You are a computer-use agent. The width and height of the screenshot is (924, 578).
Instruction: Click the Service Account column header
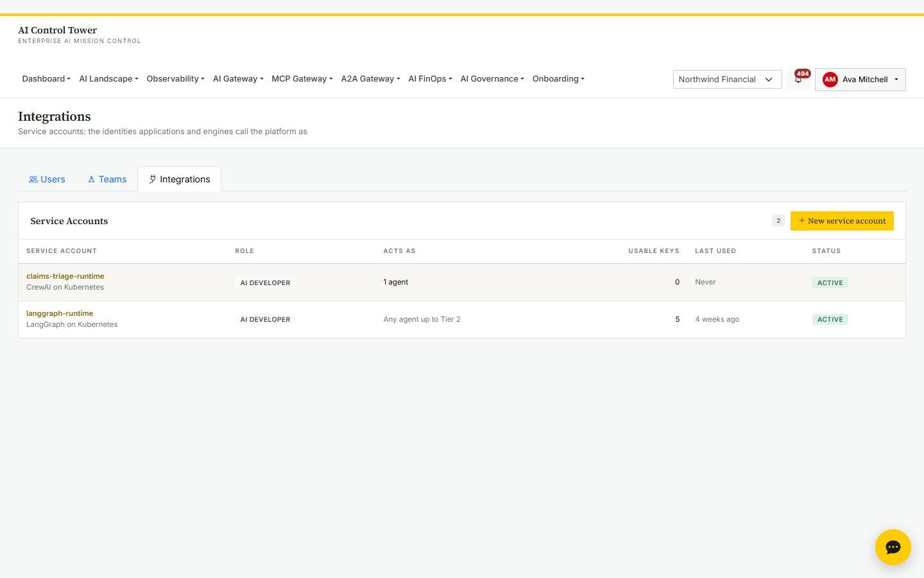[x=62, y=251]
